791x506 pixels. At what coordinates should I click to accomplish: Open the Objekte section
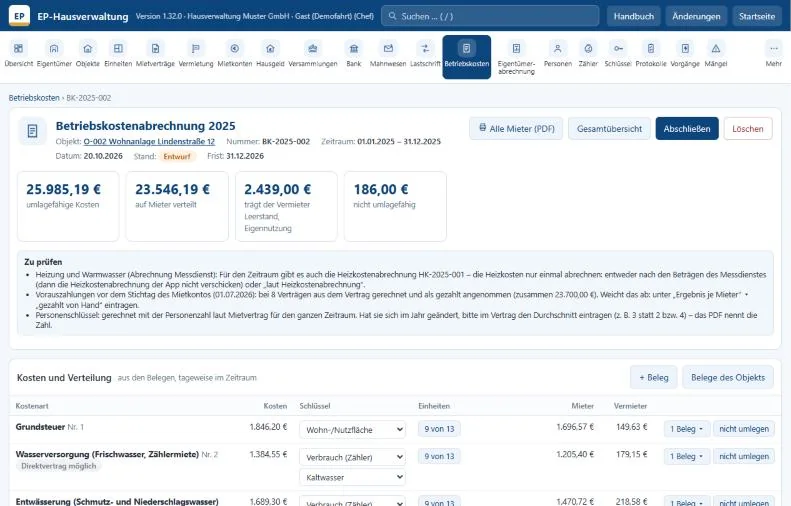click(x=88, y=54)
